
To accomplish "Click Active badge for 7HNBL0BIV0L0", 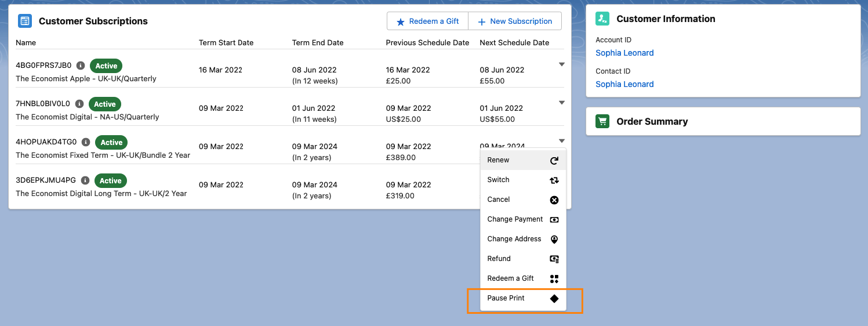I will 105,104.
